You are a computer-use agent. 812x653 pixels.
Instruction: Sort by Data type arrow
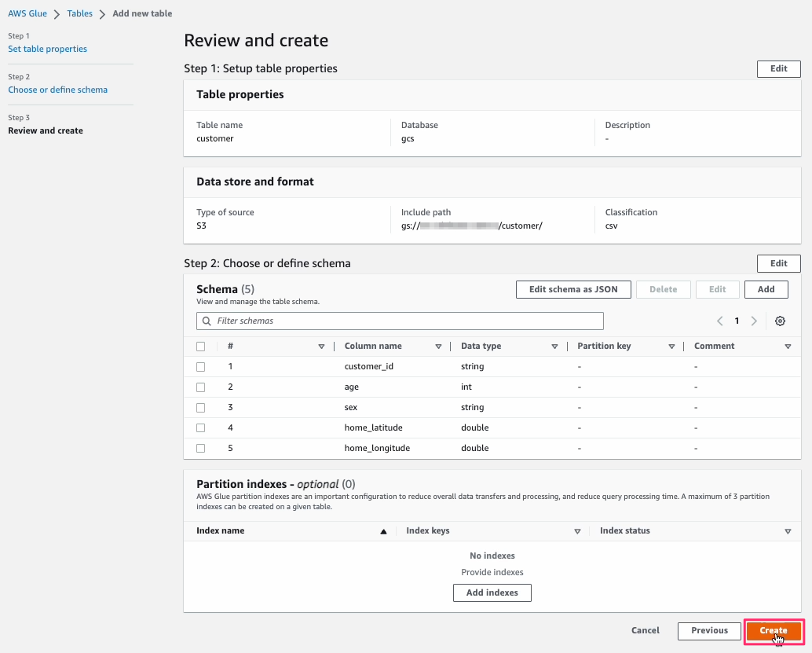(554, 347)
